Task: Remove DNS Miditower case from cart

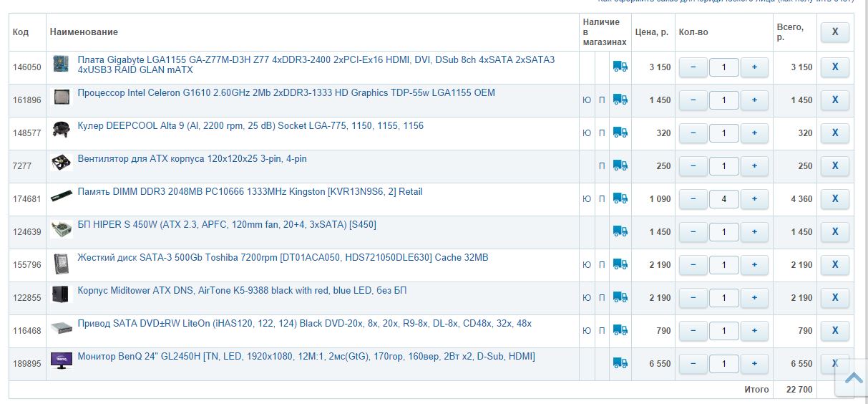Action: (x=834, y=298)
